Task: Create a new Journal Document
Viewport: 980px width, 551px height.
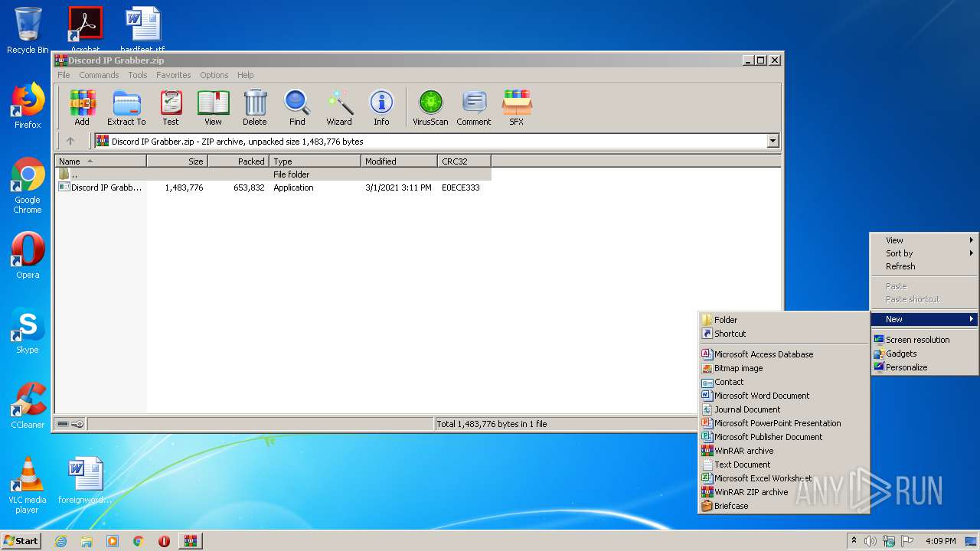Action: tap(784, 409)
